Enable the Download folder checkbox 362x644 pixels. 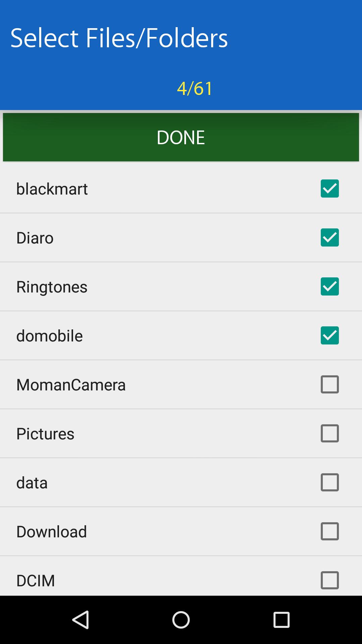329,531
